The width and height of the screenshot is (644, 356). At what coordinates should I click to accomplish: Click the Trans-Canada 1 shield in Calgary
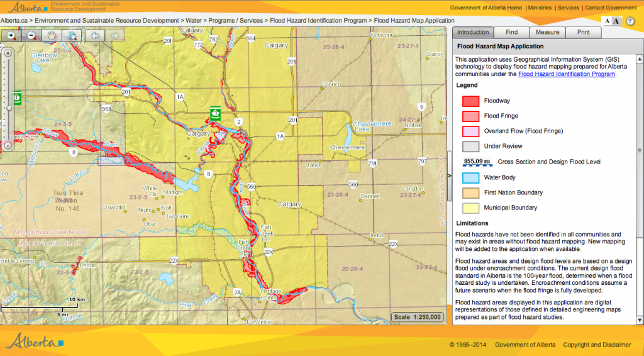coord(215,113)
